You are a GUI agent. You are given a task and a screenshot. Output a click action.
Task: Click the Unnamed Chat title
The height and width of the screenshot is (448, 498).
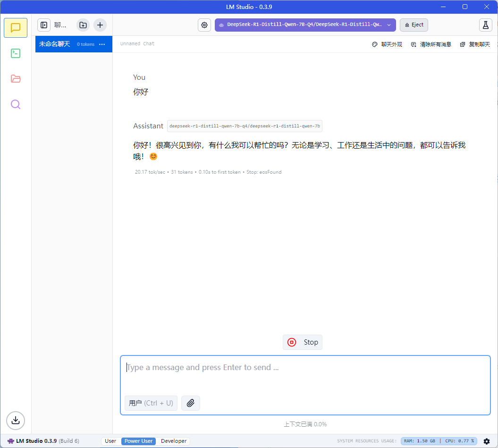point(137,44)
